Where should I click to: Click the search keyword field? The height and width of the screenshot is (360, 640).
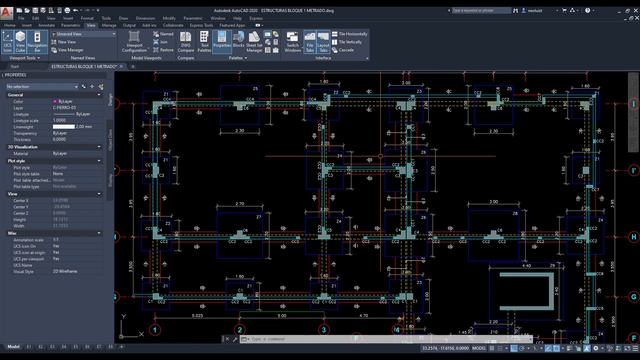(481, 11)
